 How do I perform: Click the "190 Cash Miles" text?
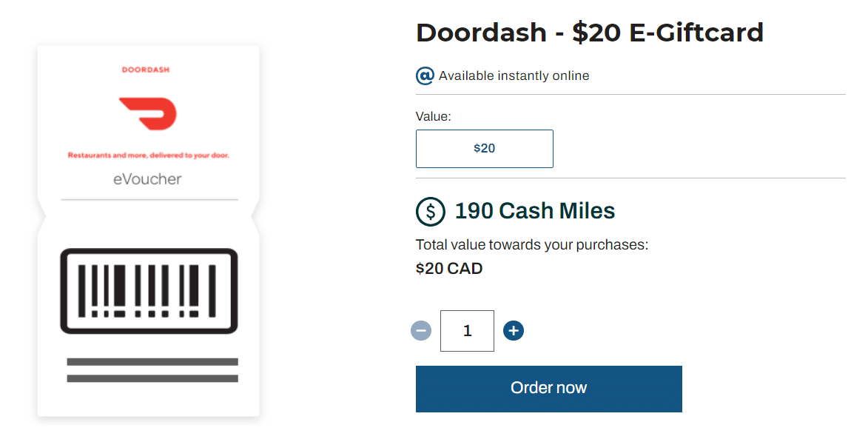pyautogui.click(x=534, y=211)
